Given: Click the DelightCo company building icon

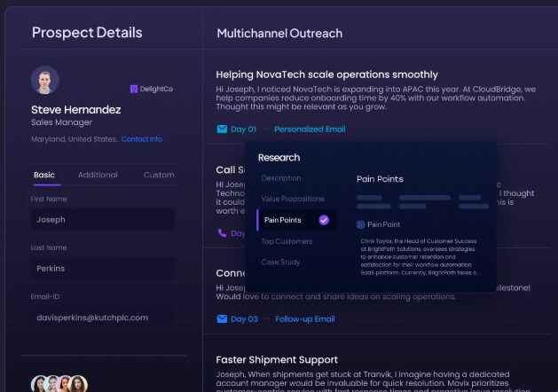Looking at the screenshot, I should (x=134, y=89).
